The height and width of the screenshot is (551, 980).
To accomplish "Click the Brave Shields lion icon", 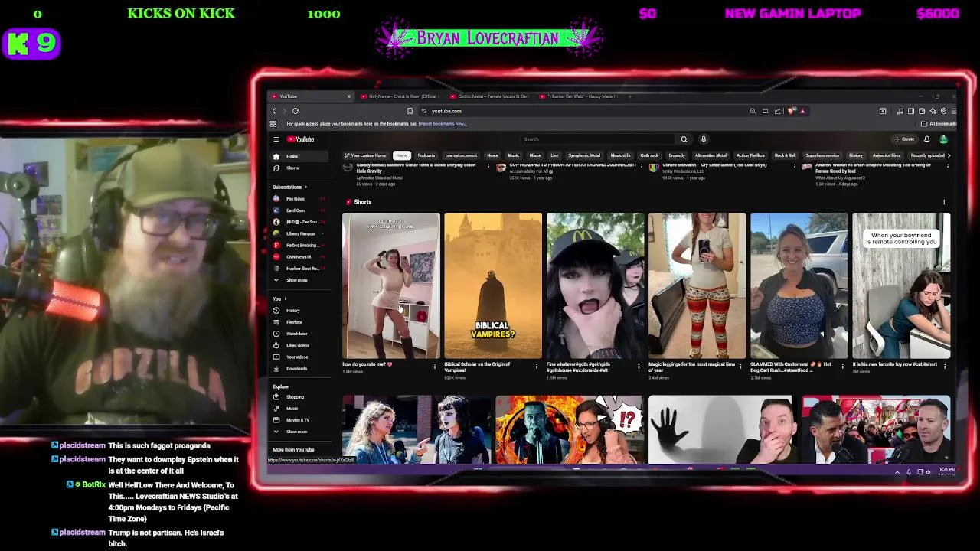I will [792, 111].
